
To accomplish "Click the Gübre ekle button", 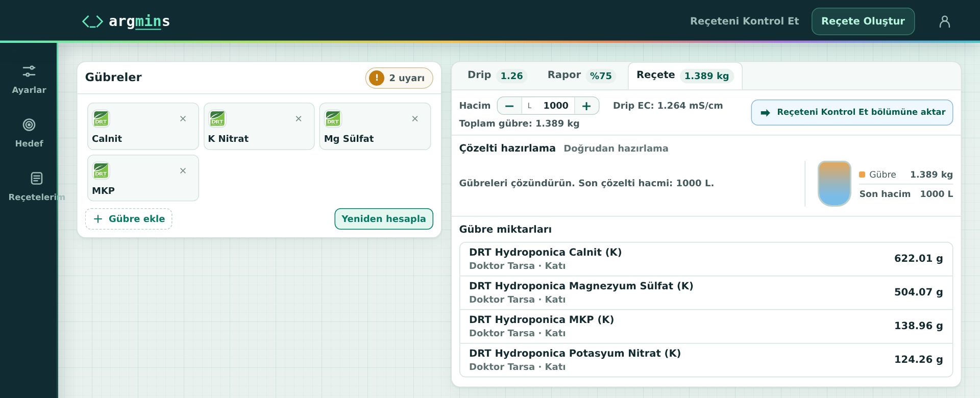I will 129,219.
